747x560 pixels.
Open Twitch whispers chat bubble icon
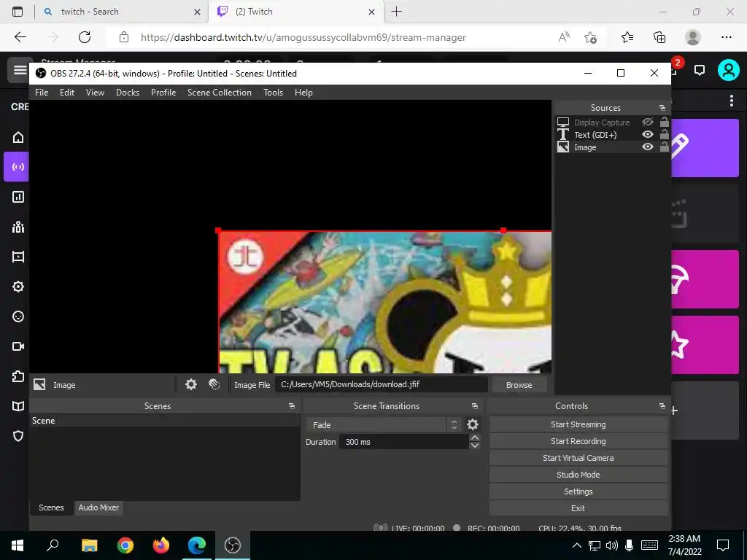(x=700, y=71)
